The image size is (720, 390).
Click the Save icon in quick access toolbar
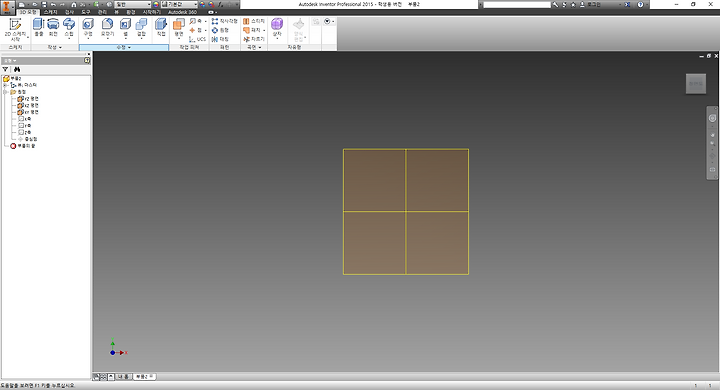click(x=44, y=4)
